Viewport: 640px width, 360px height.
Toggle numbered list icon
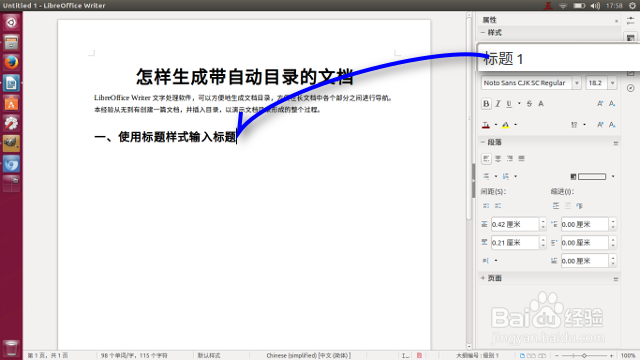coord(505,176)
